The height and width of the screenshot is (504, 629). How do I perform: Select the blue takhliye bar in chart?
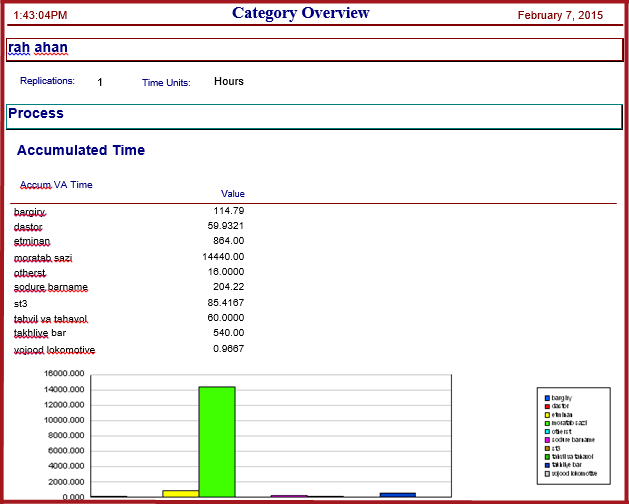398,495
